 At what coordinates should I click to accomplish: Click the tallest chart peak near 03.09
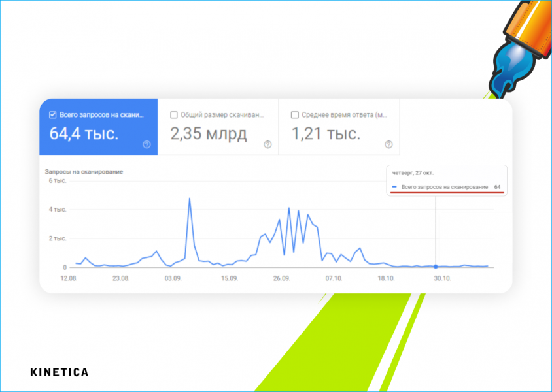point(190,199)
